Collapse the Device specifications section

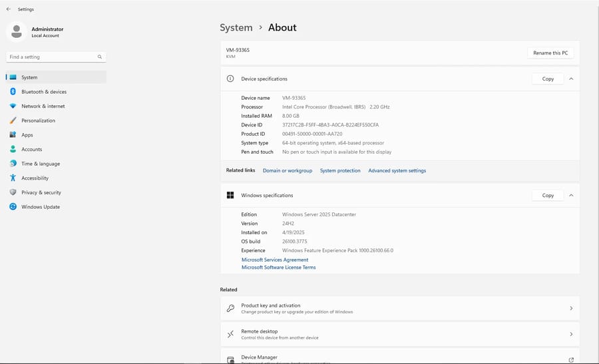coord(571,79)
